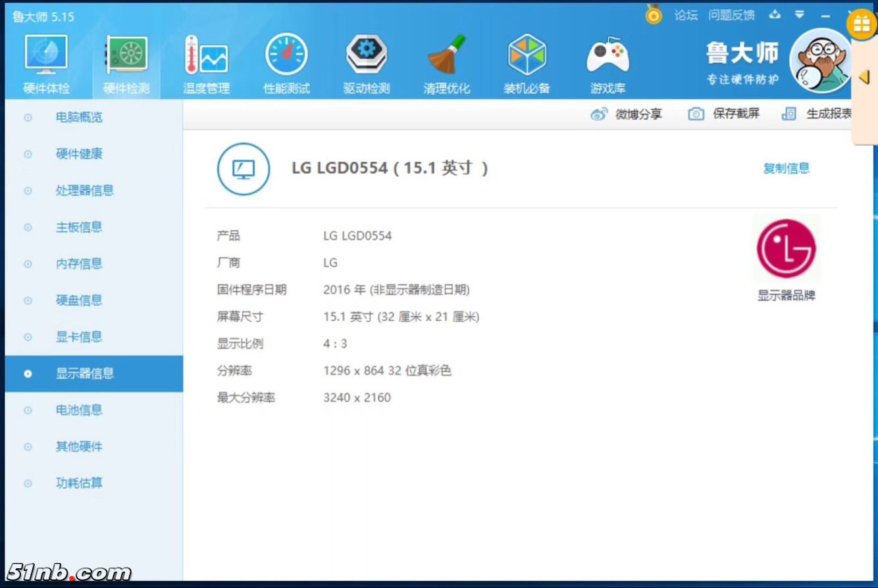This screenshot has width=878, height=588.
Task: Select 显卡信息 from the sidebar
Action: pos(78,337)
